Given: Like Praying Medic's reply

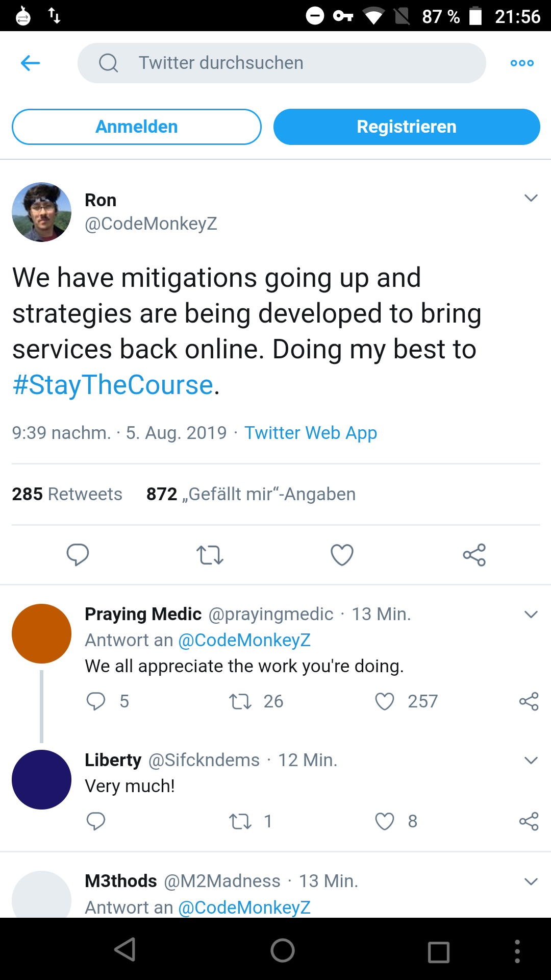Looking at the screenshot, I should coord(385,701).
